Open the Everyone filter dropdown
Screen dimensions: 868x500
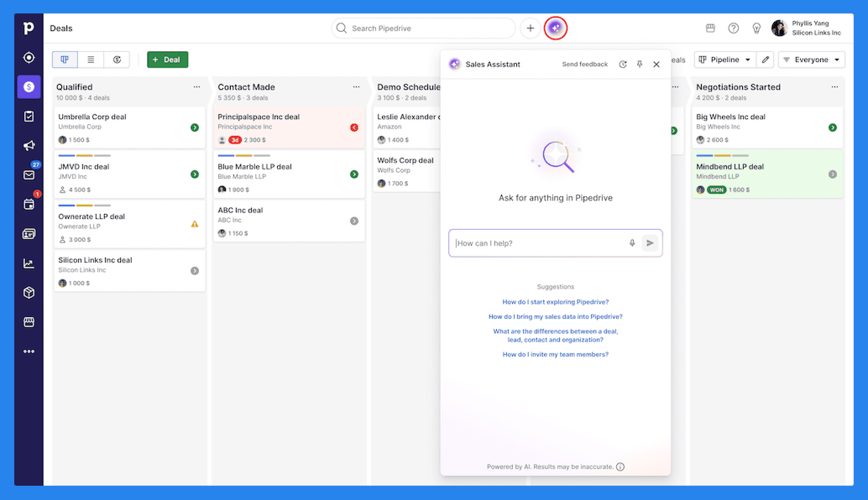point(811,60)
